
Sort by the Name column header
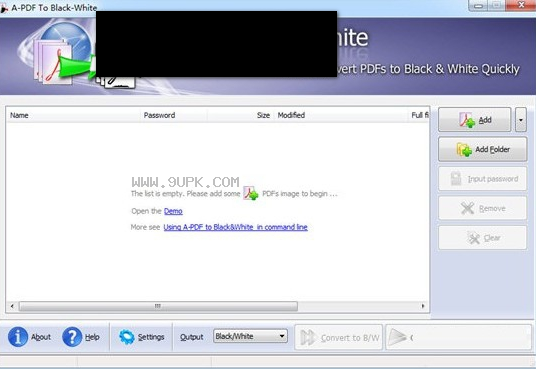73,115
